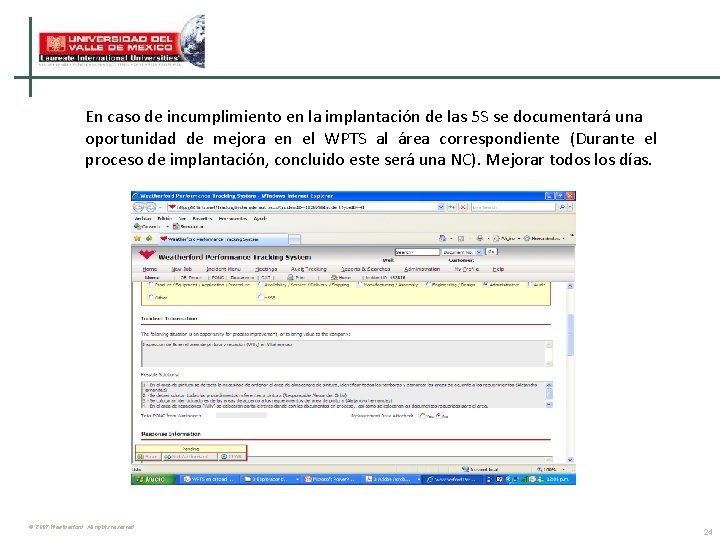720x540 pixels.
Task: Check the HSSE checkbox
Action: pyautogui.click(x=260, y=297)
